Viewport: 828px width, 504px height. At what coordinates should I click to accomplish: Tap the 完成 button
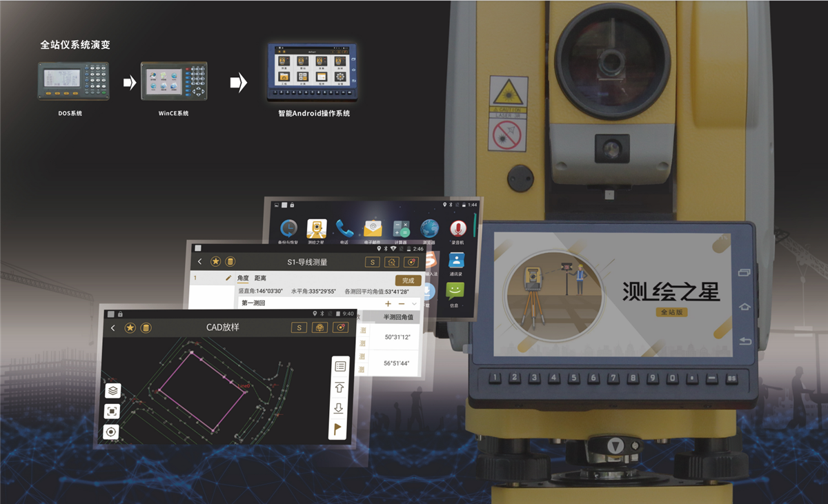point(408,281)
